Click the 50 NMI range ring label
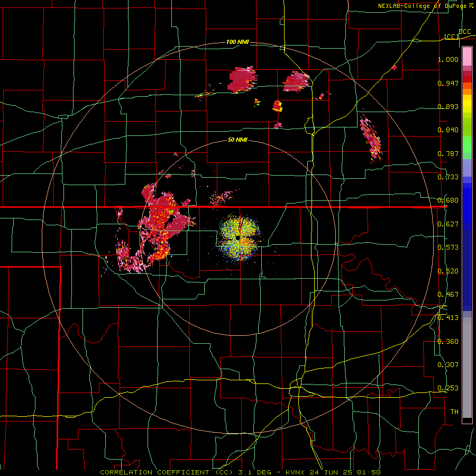 click(237, 140)
